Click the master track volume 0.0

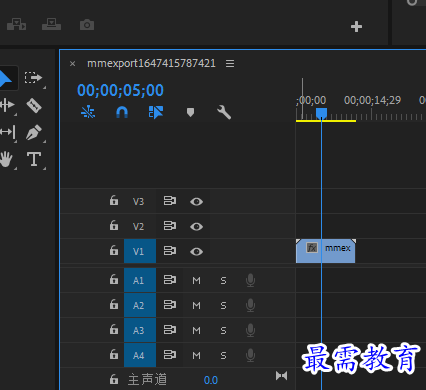(211, 380)
